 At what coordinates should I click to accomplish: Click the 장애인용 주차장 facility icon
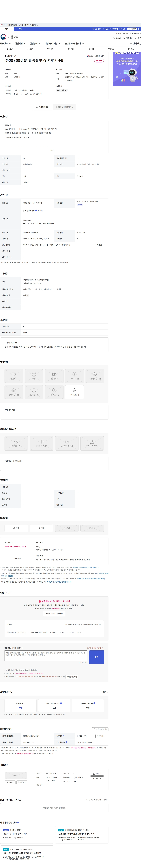[x=16, y=443]
